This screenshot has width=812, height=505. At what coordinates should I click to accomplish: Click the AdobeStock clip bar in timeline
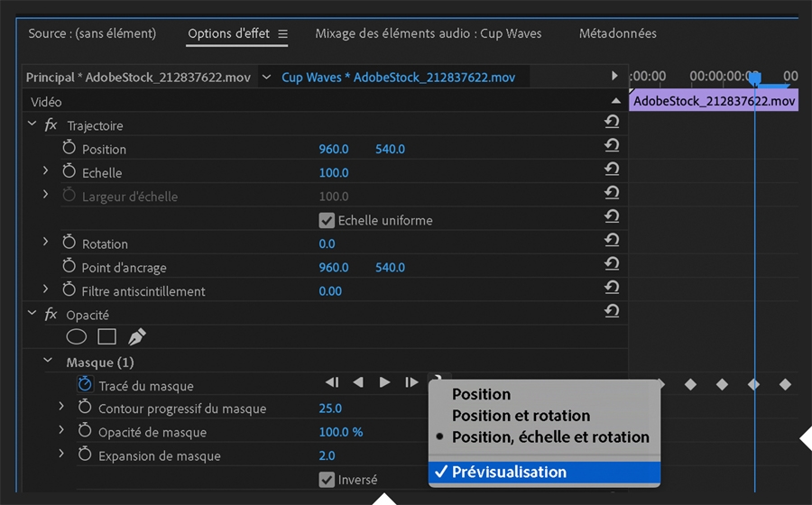714,101
